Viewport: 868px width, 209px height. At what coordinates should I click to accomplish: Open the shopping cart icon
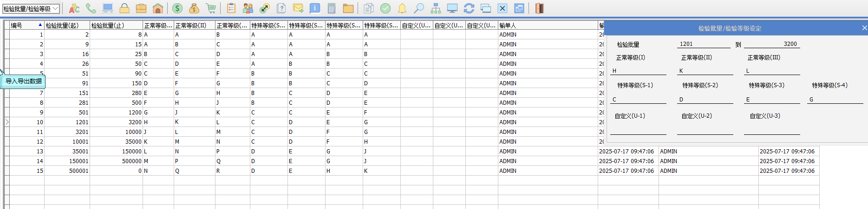pyautogui.click(x=211, y=8)
